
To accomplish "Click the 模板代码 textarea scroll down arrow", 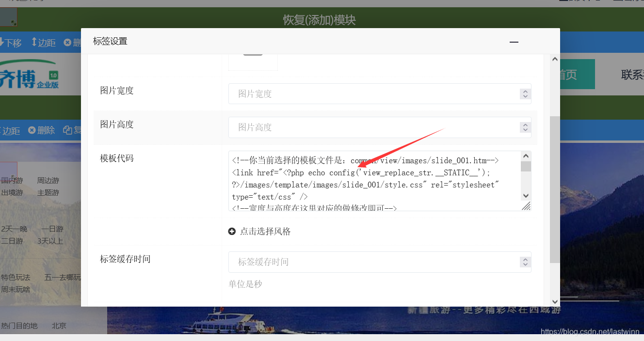I will (526, 196).
